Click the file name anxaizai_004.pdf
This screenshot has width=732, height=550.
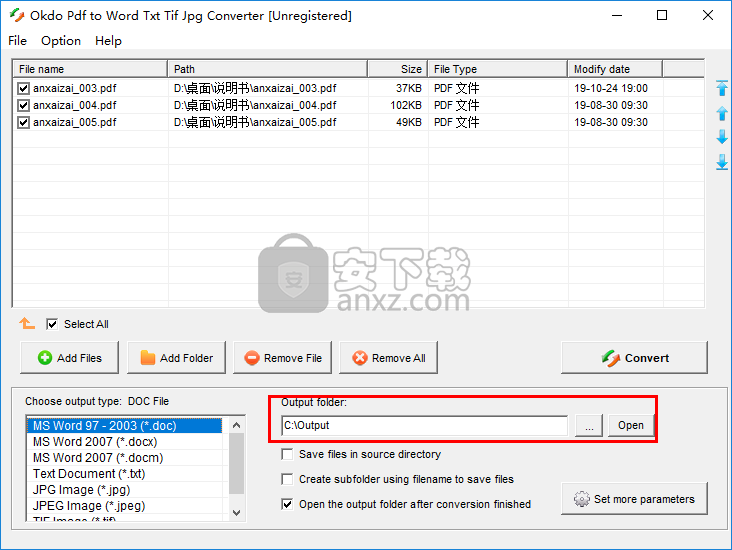pos(75,106)
